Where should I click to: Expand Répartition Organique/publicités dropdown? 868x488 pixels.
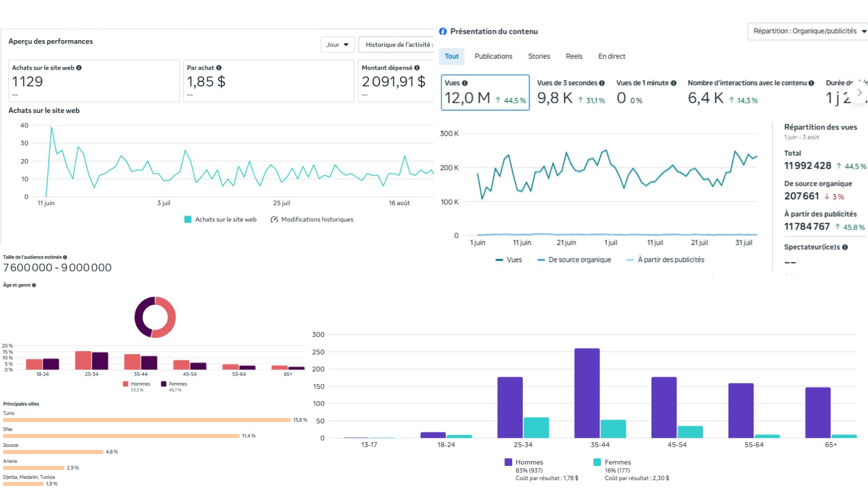[x=808, y=31]
